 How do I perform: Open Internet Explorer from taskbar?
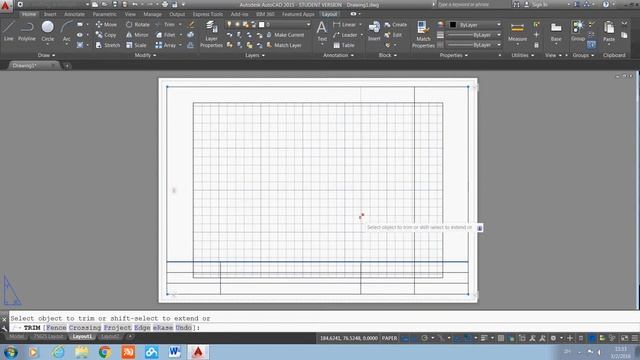[x=58, y=352]
